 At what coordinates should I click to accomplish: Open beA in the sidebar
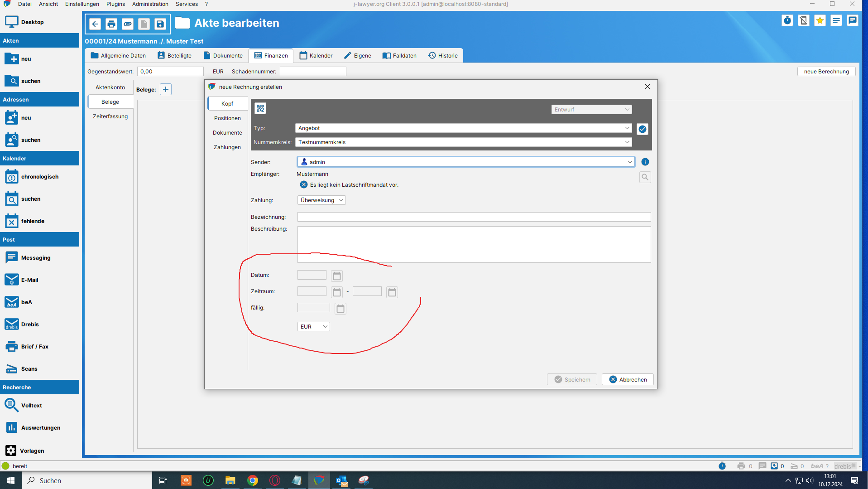pos(19,302)
